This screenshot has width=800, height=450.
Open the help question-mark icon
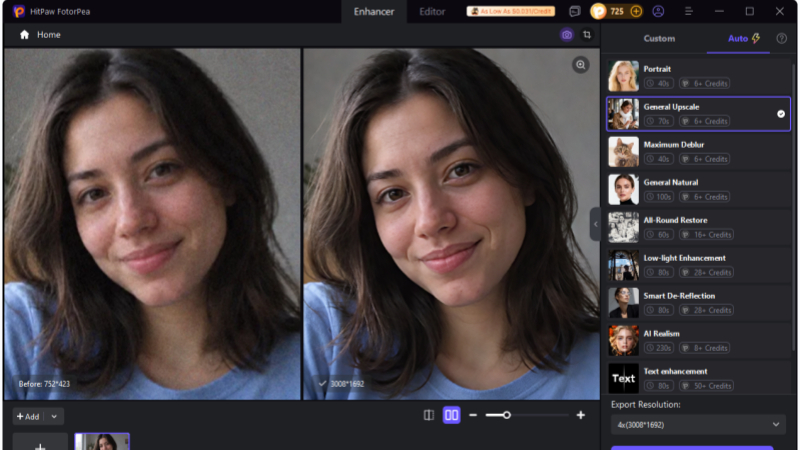(x=781, y=38)
